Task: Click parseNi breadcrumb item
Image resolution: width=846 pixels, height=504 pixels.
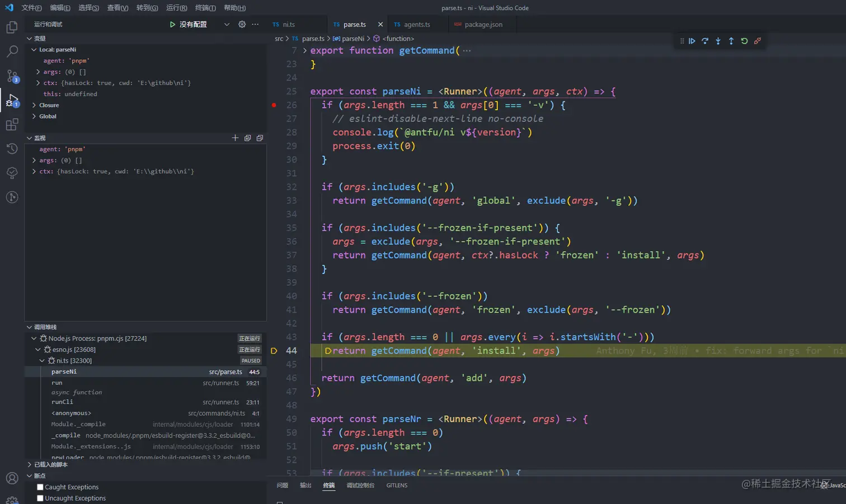Action: point(349,39)
